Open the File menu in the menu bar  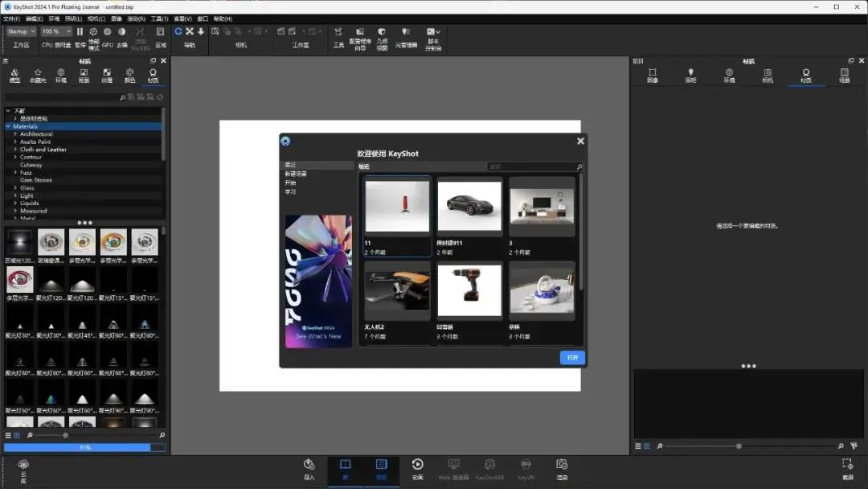pyautogui.click(x=11, y=18)
